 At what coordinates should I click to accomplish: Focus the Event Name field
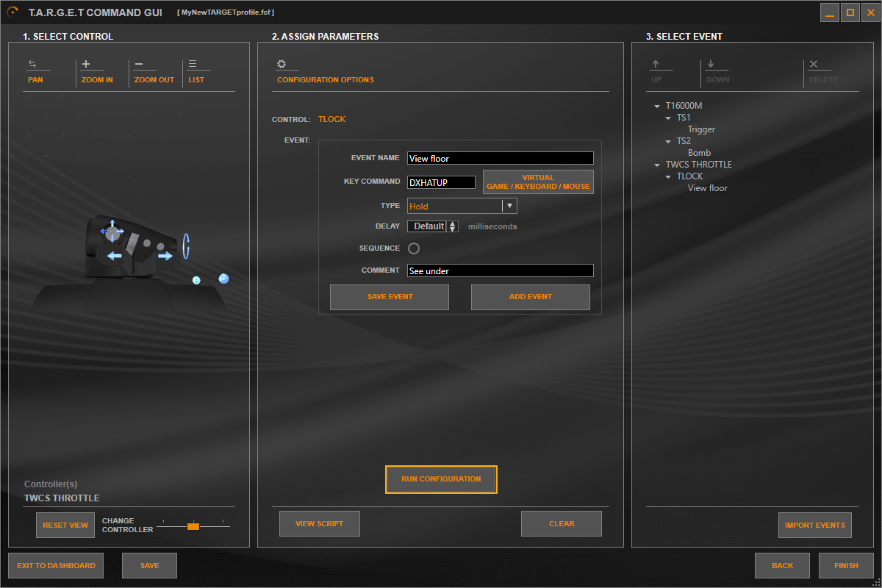(x=500, y=158)
